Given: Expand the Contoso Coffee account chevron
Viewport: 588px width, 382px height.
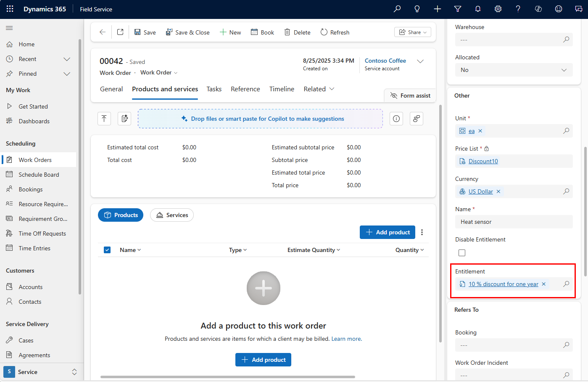Looking at the screenshot, I should click(x=420, y=61).
